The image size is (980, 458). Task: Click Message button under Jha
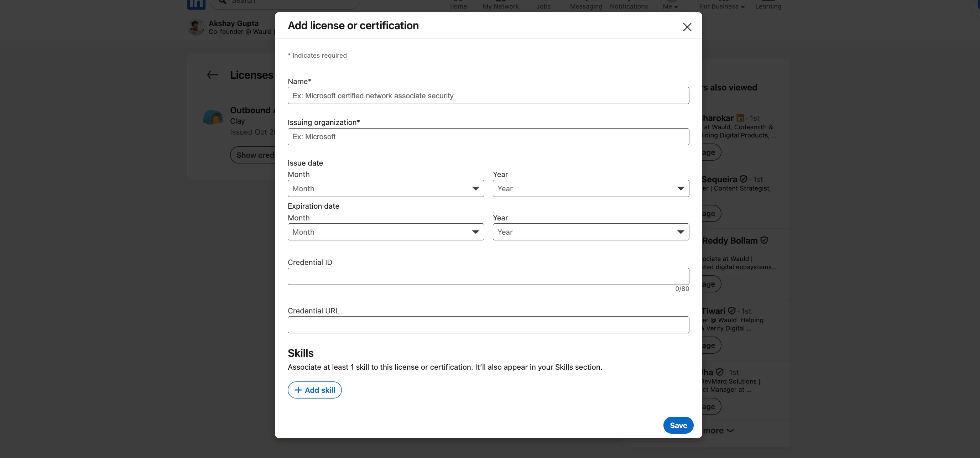click(711, 406)
